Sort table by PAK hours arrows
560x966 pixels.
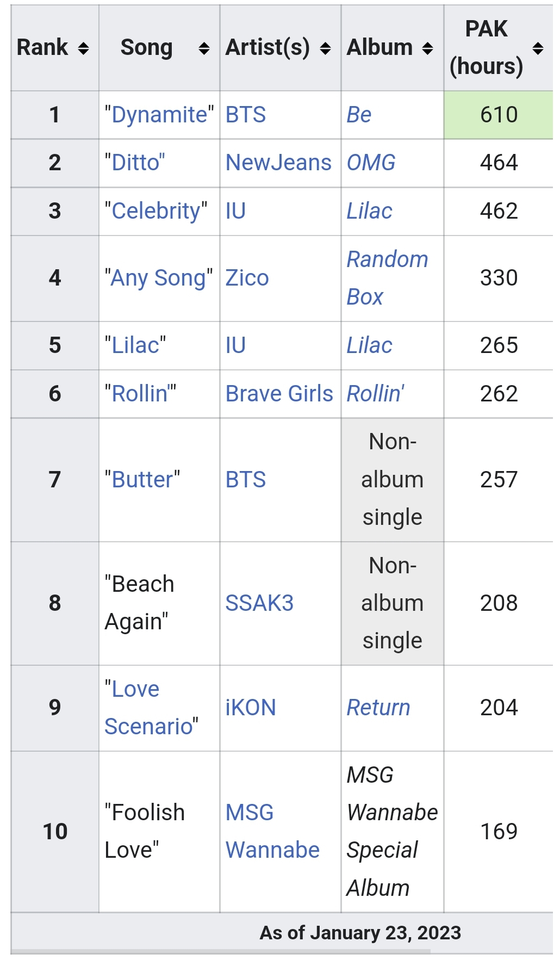538,48
